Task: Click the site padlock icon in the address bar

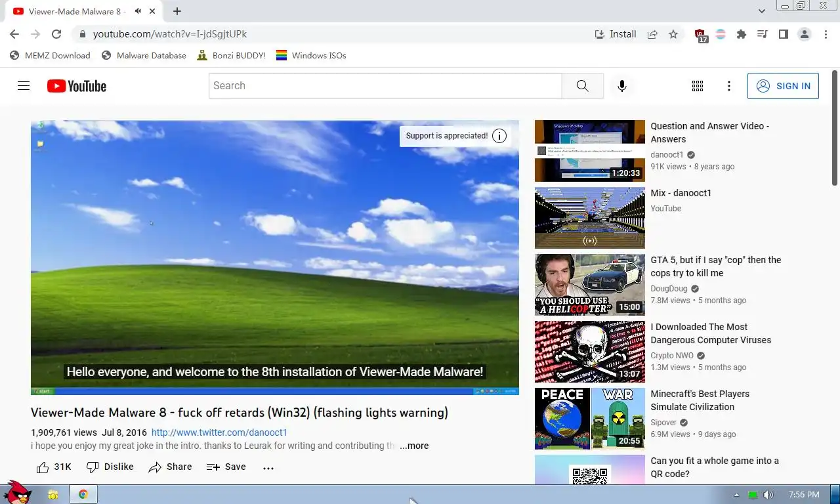Action: 82,34
